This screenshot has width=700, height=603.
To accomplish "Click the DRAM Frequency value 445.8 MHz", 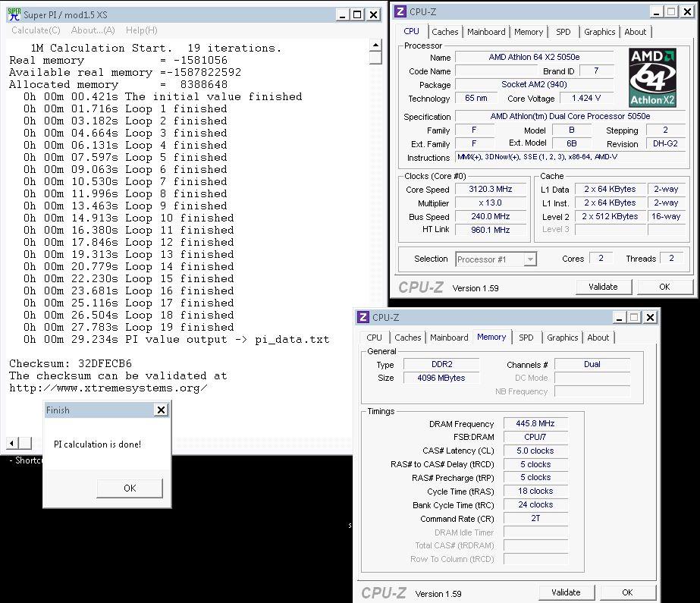I will [535, 423].
